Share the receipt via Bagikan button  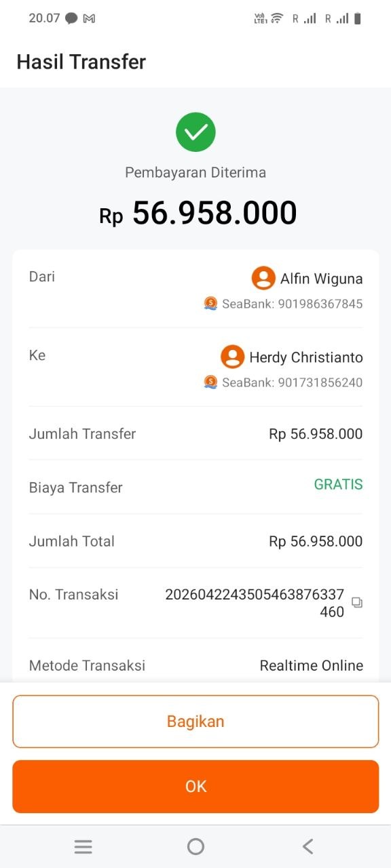coord(195,722)
